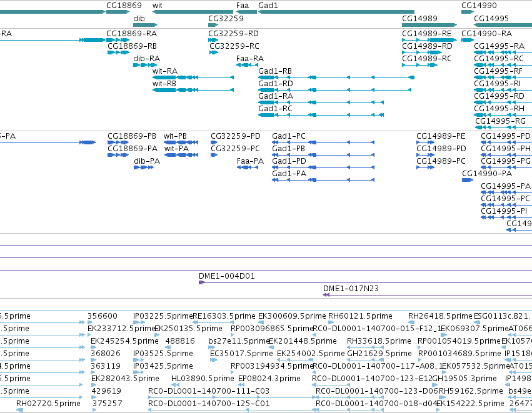Screen dimensions: 532x413
Task: Select EST RH59162.5prime
Action: point(443,397)
